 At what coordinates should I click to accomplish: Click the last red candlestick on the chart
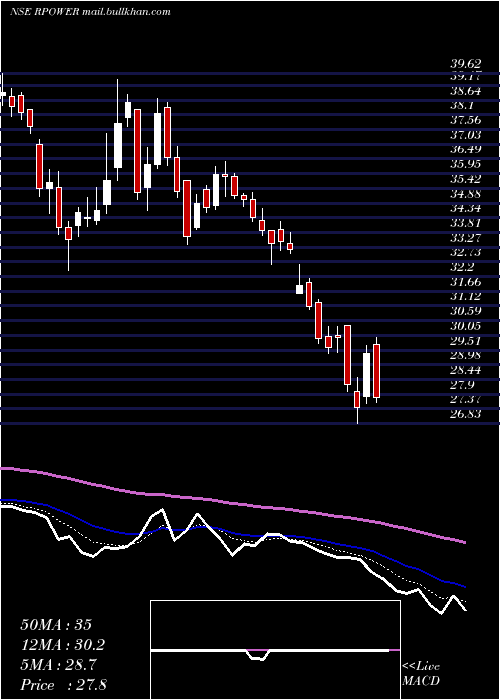coord(376,371)
